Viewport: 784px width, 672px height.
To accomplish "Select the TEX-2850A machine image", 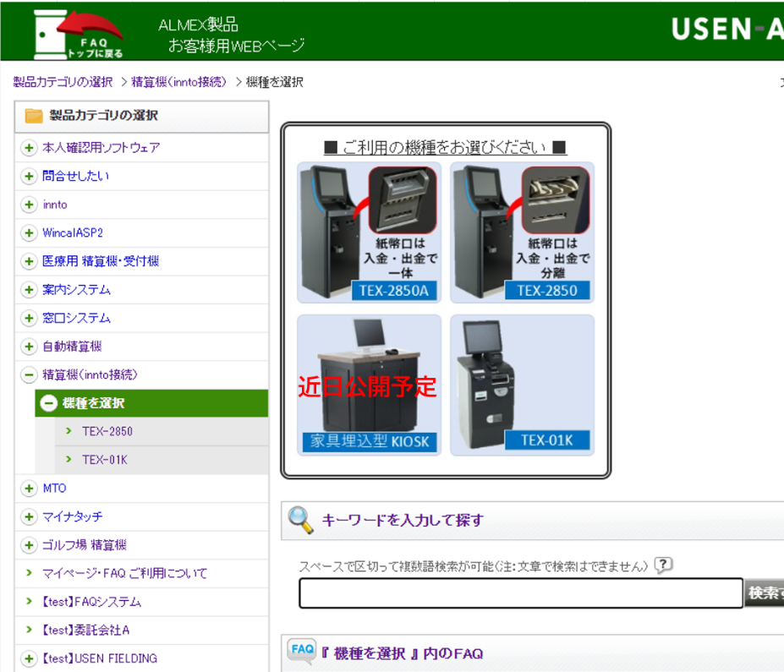I will click(369, 232).
